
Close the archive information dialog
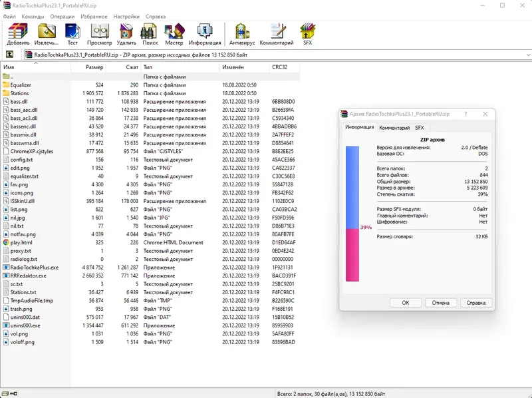tap(485, 114)
